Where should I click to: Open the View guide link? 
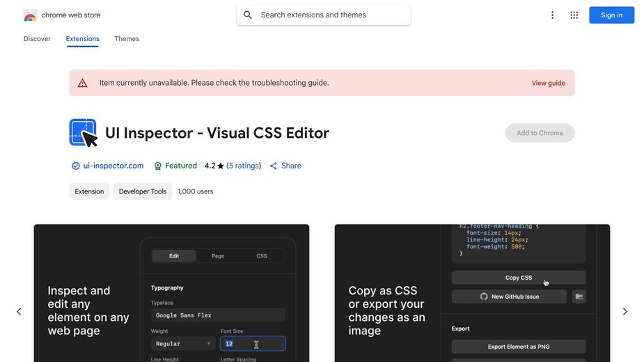[548, 83]
